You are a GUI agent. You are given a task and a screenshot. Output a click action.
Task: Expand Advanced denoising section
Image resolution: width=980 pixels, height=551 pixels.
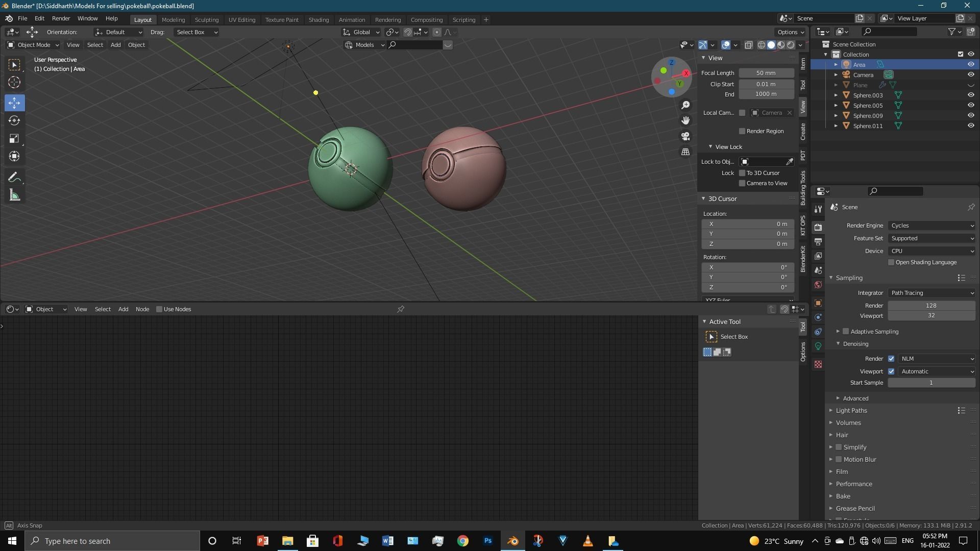(855, 398)
